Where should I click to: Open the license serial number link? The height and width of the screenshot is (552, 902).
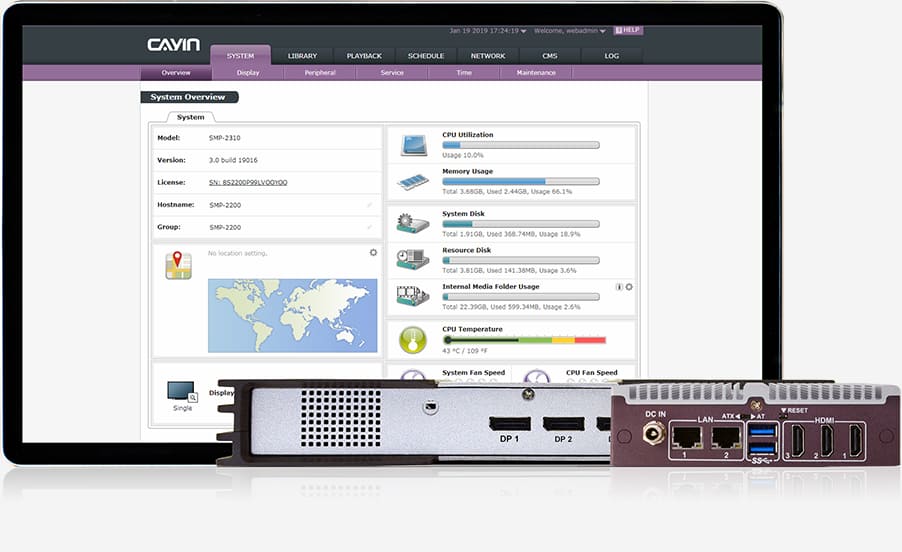(248, 182)
